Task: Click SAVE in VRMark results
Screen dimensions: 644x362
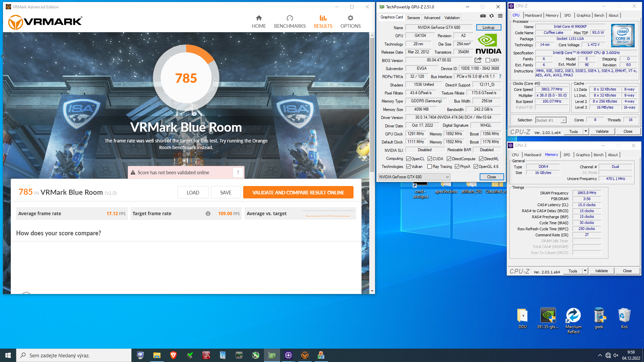Action: 226,192
